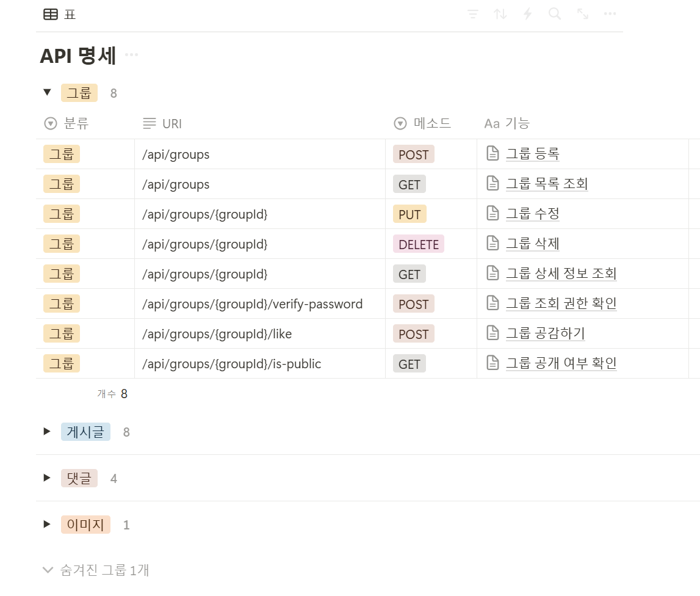The width and height of the screenshot is (700, 596).
Task: Open the search magnifier icon
Action: coord(555,14)
